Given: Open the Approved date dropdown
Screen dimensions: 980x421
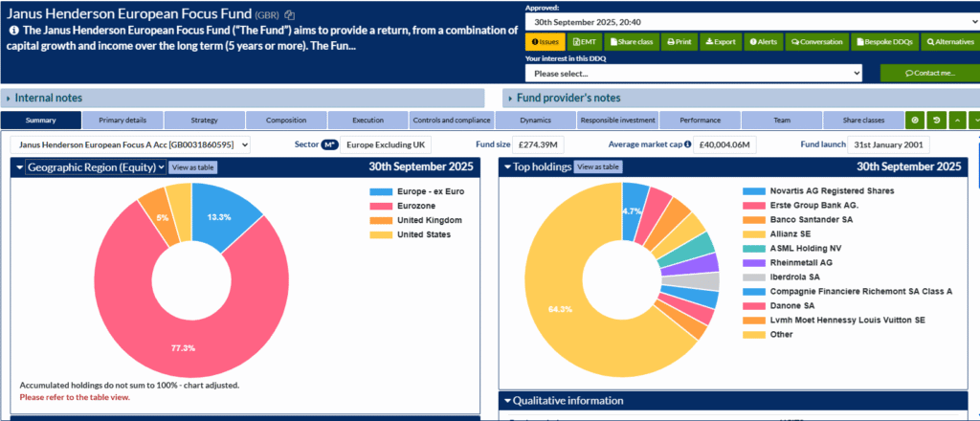Looking at the screenshot, I should pyautogui.click(x=749, y=21).
